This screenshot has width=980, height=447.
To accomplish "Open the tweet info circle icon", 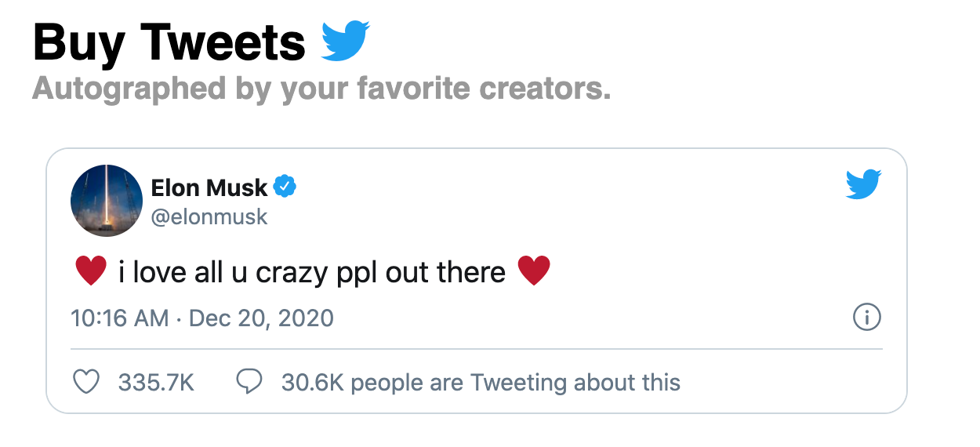I will click(866, 318).
